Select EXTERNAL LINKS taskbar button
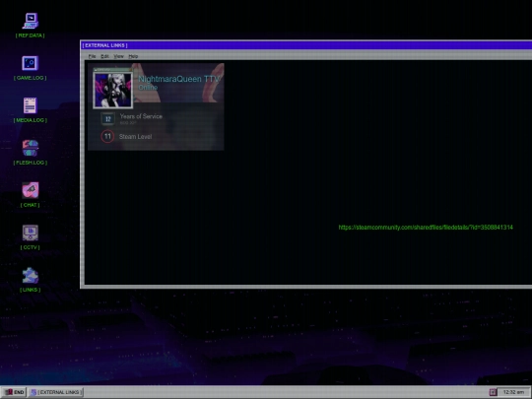 pos(56,392)
